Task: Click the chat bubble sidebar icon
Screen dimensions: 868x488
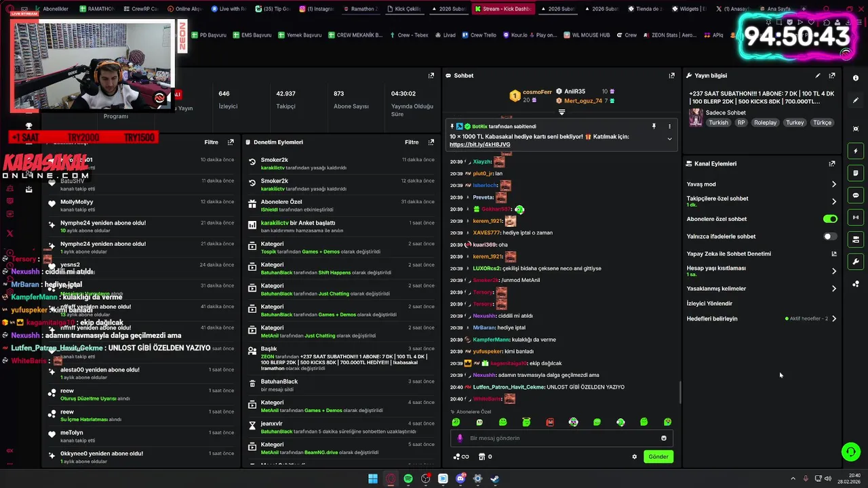Action: [x=856, y=195]
